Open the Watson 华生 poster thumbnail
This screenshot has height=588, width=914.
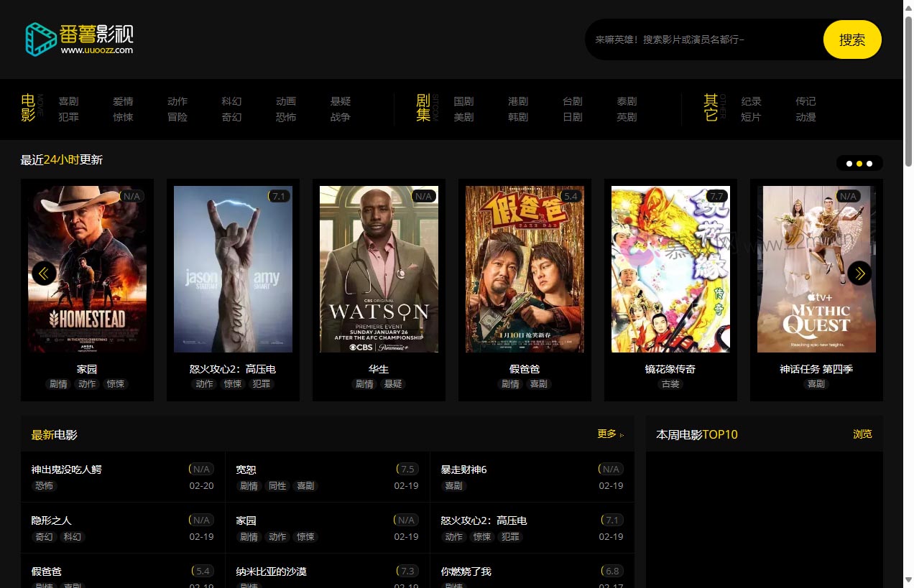(379, 269)
